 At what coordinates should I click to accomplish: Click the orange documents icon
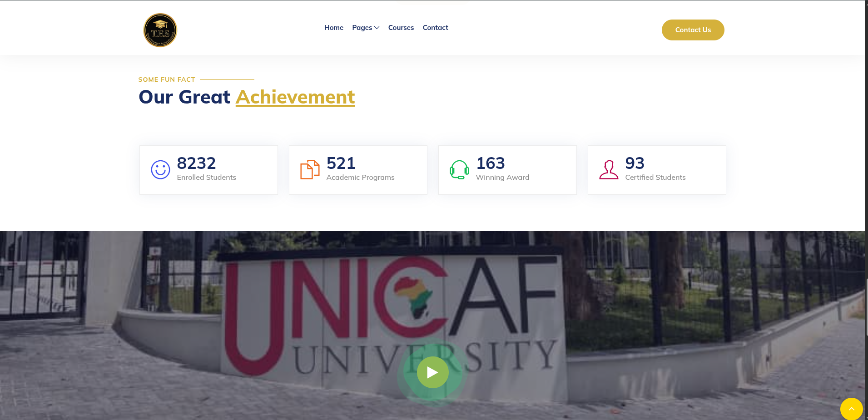click(310, 170)
